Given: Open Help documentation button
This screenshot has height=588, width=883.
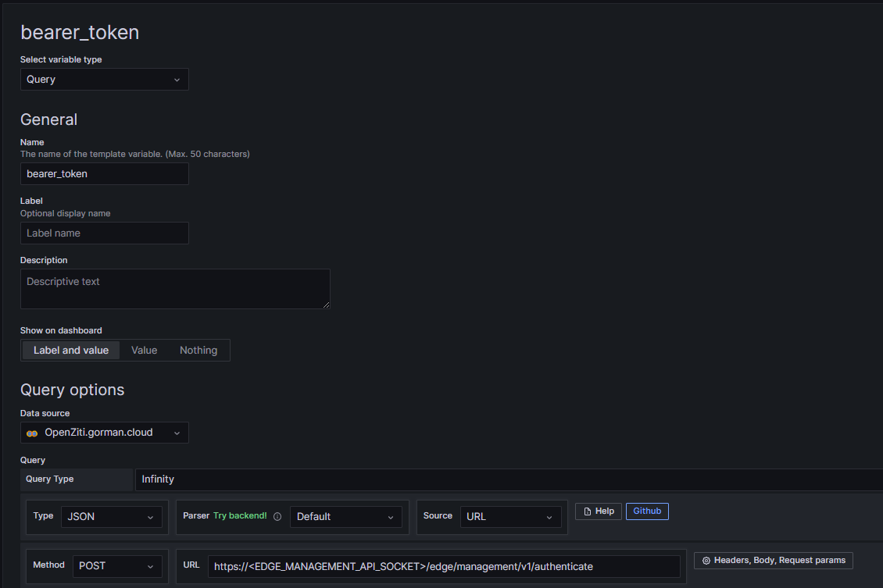Looking at the screenshot, I should point(599,511).
